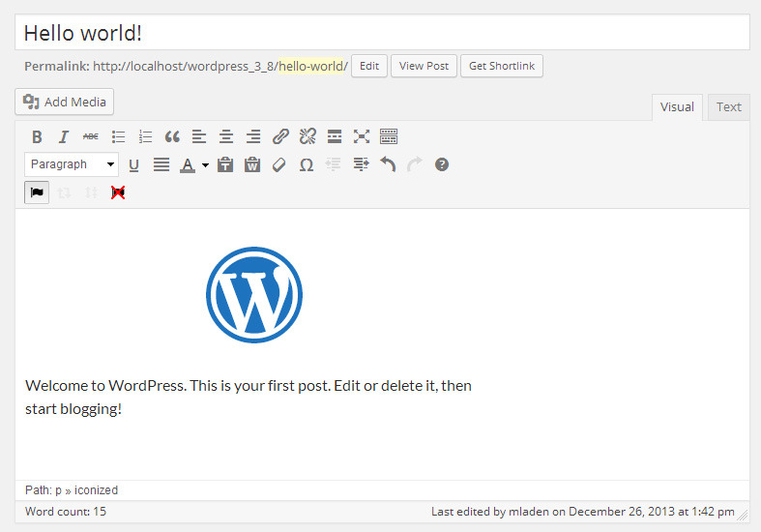
Task: Insert a numbered list
Action: tap(145, 137)
